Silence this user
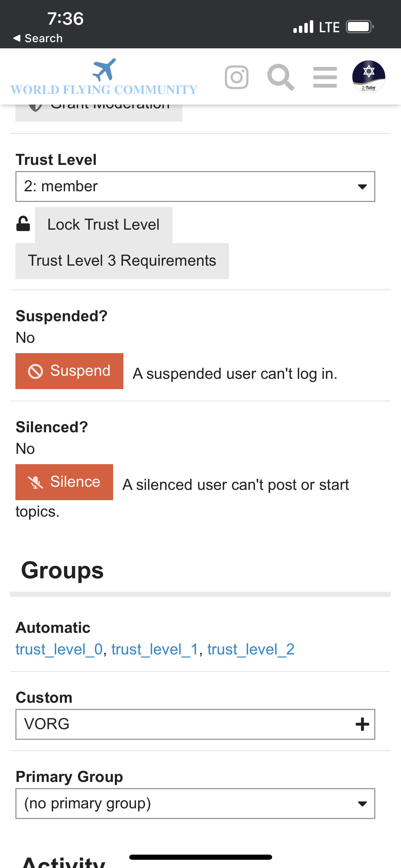The width and height of the screenshot is (401, 868). (x=64, y=482)
